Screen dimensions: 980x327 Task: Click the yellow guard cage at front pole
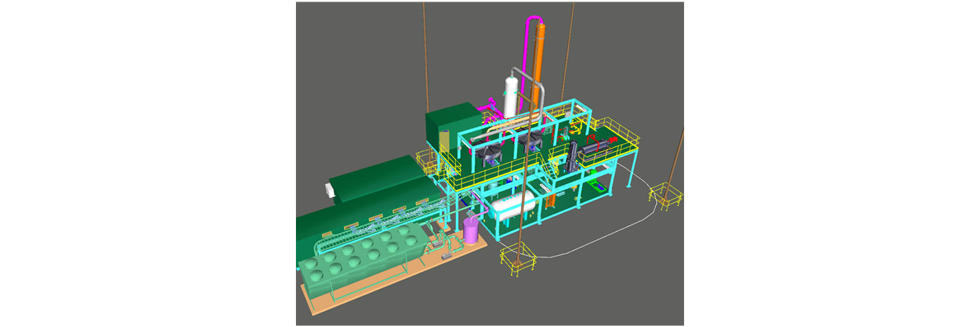tap(517, 260)
